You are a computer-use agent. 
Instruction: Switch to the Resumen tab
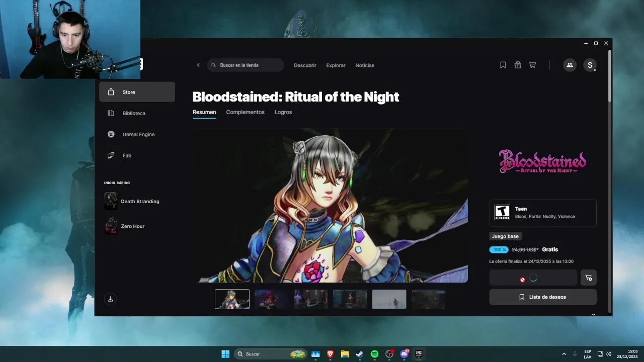[x=204, y=112]
